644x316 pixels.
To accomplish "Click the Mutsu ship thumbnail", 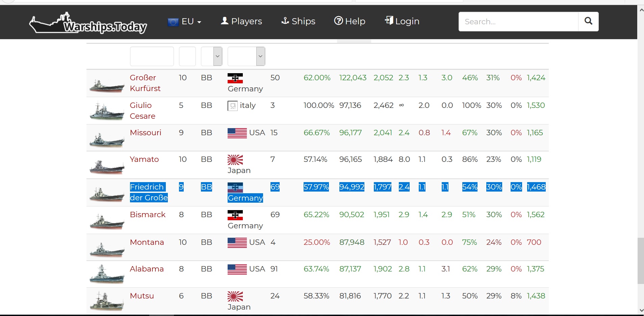I will 107,301.
